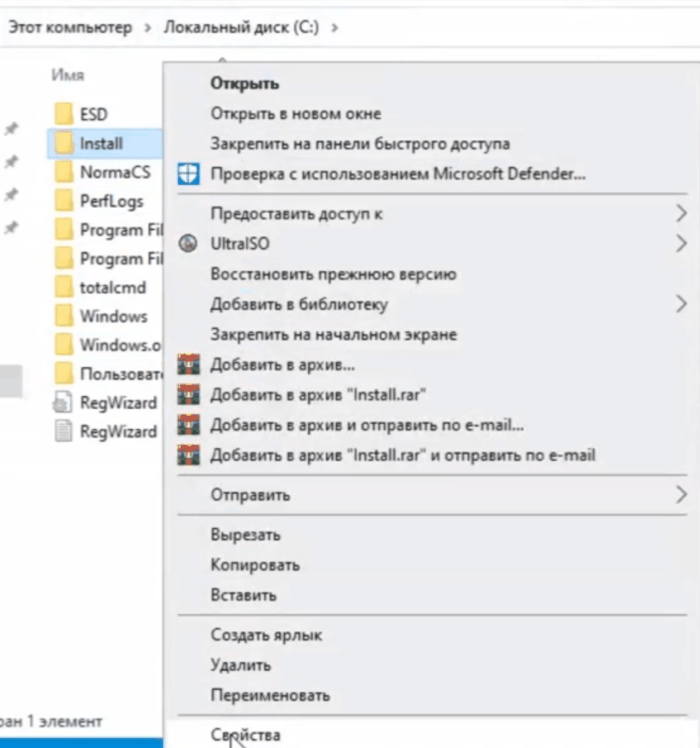Open the dropdown chevron after 'Локальный диск (C:)'
700x748 pixels.
pyautogui.click(x=335, y=28)
